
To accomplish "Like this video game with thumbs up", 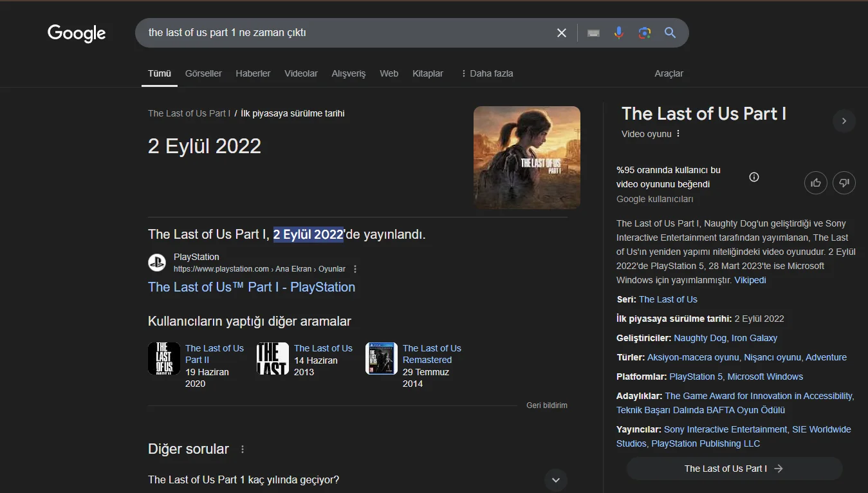I will 816,183.
